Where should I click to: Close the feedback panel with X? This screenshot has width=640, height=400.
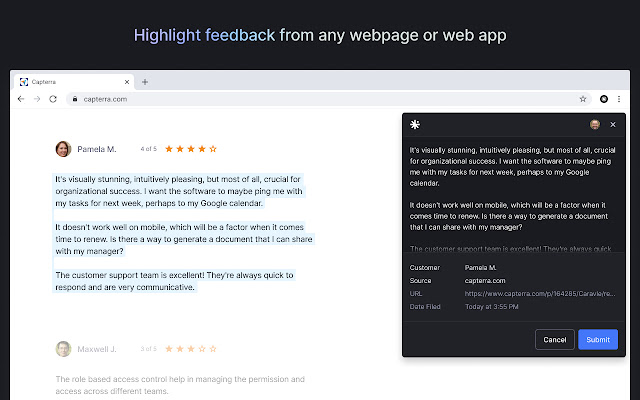click(613, 125)
